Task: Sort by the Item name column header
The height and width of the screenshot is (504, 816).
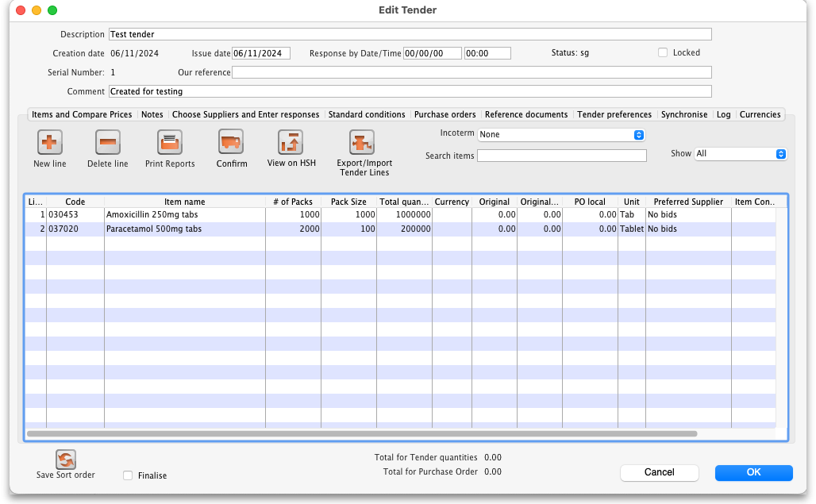Action: (184, 202)
